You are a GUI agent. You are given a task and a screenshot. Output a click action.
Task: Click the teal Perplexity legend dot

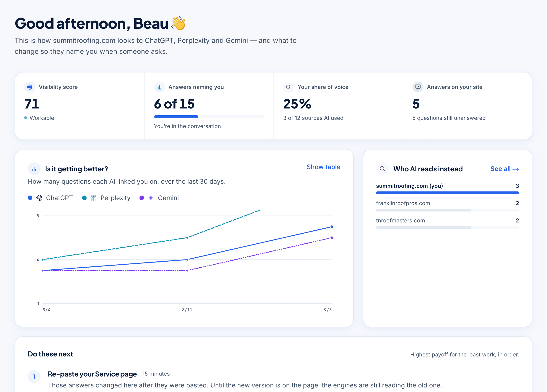coord(84,198)
